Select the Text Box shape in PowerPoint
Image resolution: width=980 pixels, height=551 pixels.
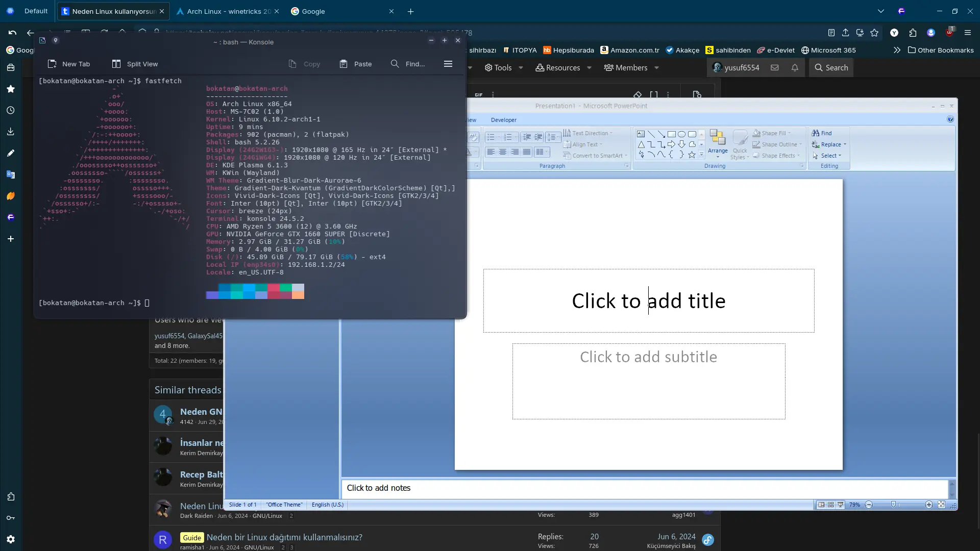point(641,134)
